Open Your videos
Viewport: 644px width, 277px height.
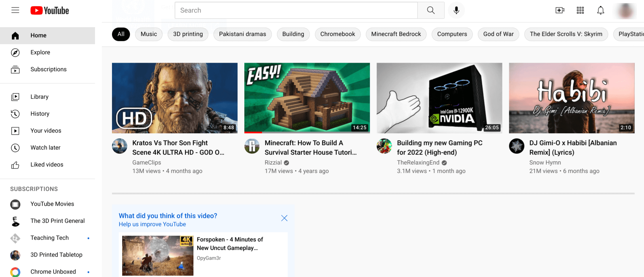pos(48,131)
